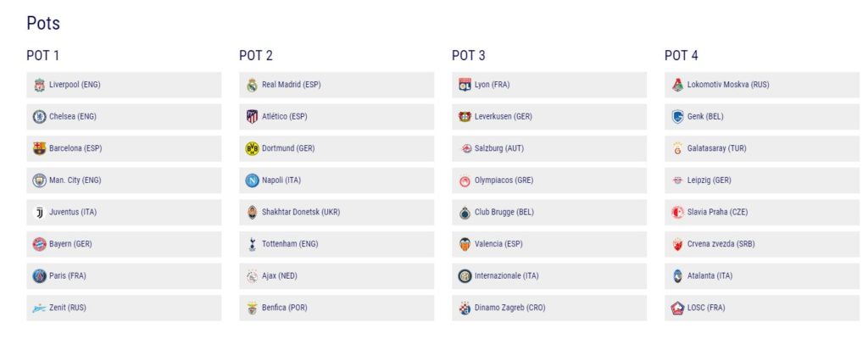Click the Dortmund BVB logo icon

coord(252,149)
